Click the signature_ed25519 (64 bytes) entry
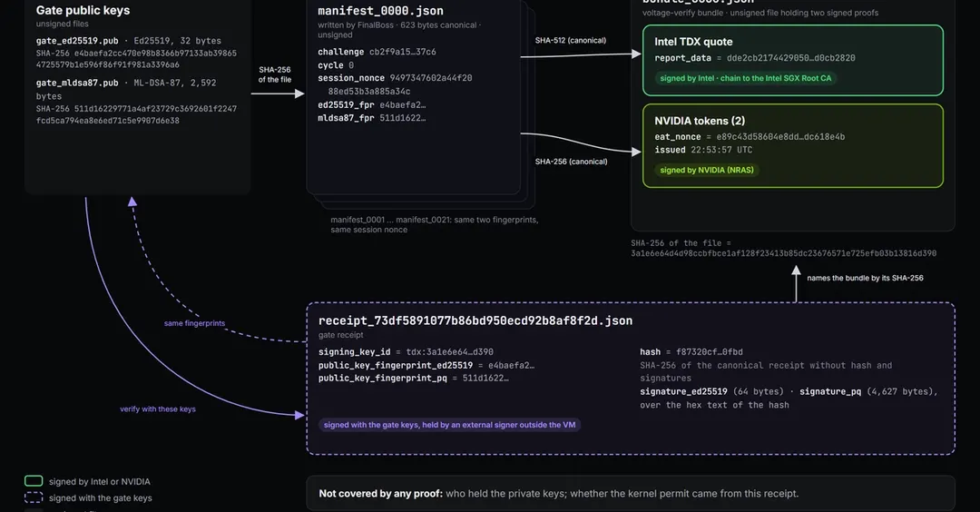 point(711,391)
